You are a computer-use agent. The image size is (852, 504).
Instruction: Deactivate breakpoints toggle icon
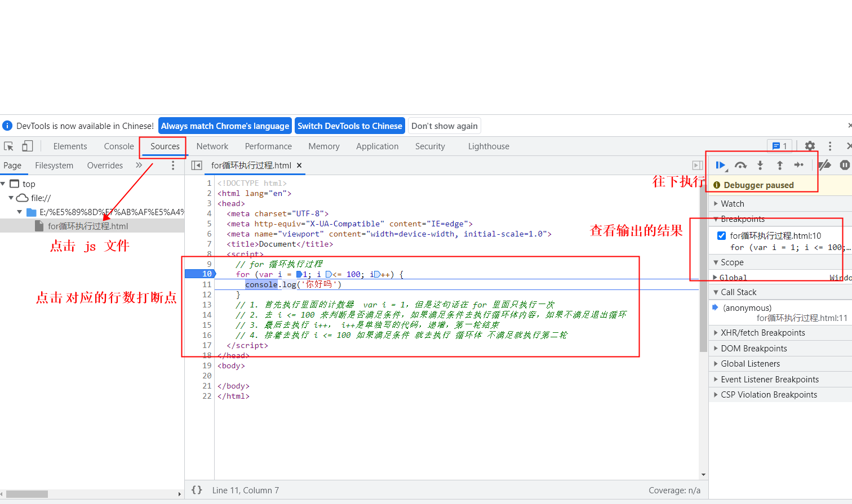(x=824, y=165)
